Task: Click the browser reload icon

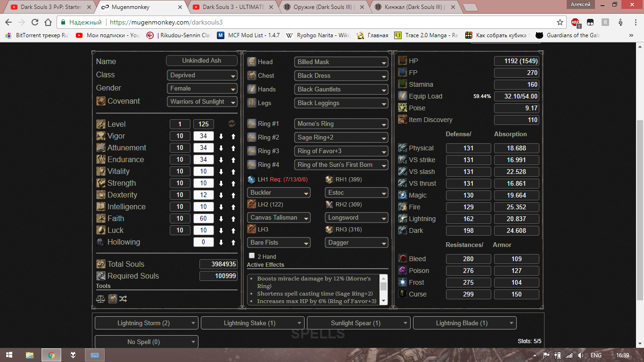Action: click(35, 22)
